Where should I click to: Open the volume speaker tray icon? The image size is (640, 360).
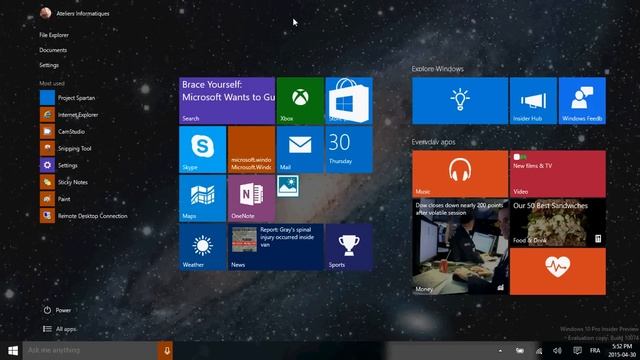click(x=557, y=351)
